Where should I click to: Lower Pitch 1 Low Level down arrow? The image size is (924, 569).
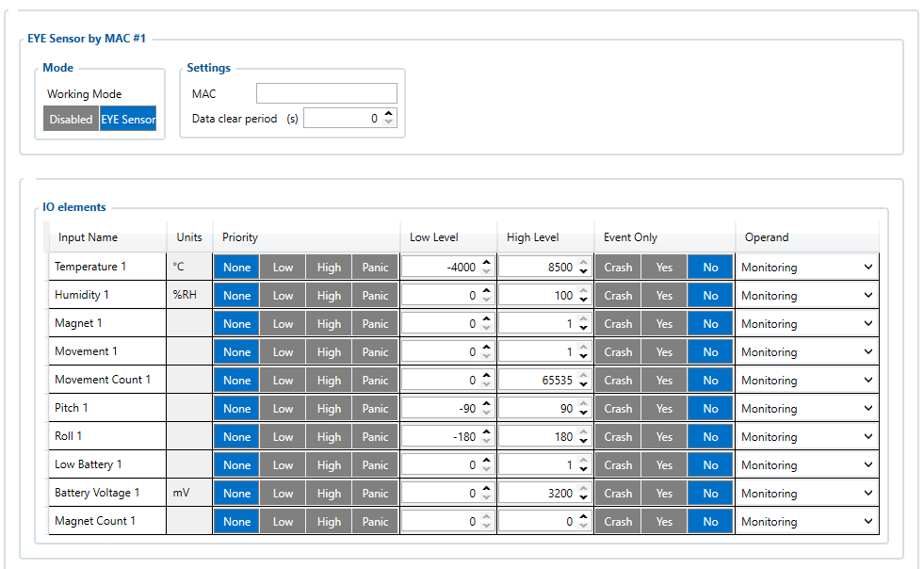486,414
